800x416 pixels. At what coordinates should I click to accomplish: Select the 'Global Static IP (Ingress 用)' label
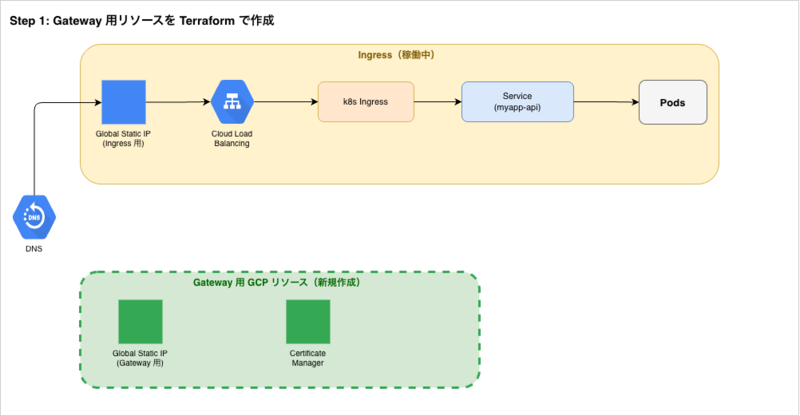pos(123,138)
